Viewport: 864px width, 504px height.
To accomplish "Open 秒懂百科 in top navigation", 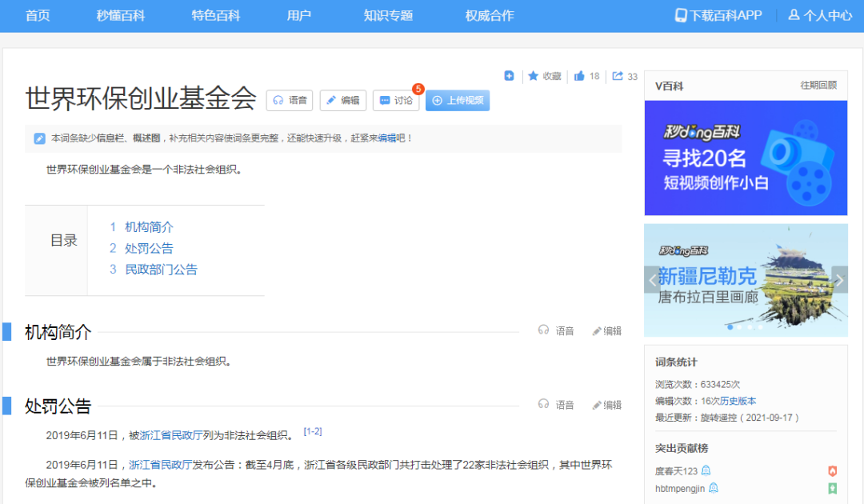I will 121,15.
